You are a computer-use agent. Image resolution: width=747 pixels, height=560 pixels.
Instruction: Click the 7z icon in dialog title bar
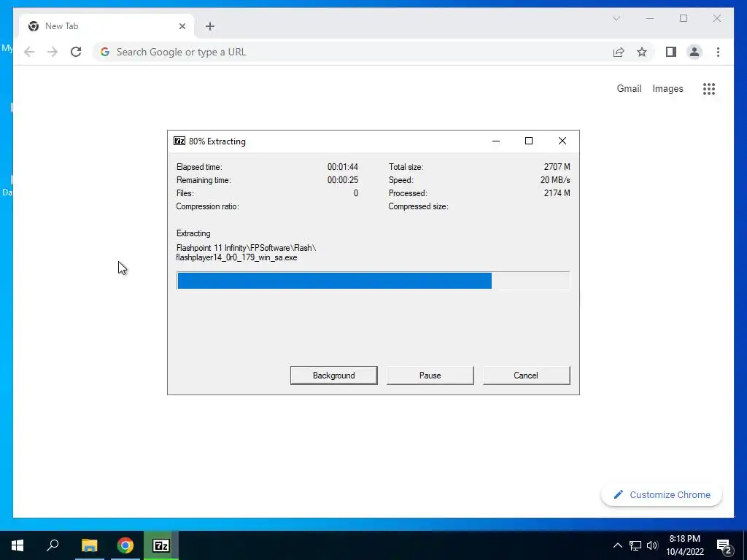[179, 141]
